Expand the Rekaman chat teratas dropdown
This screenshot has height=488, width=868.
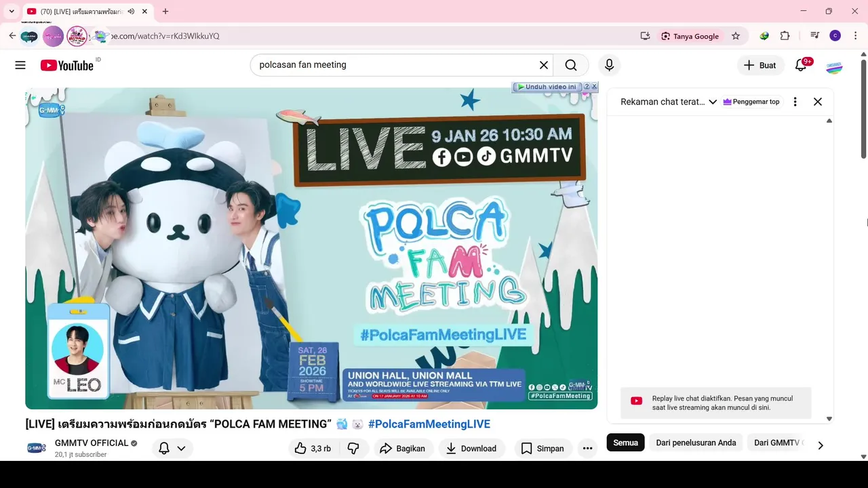tap(669, 102)
